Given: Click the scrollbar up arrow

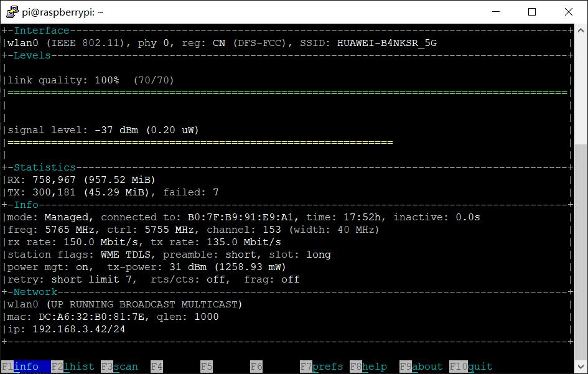Looking at the screenshot, I should point(581,30).
